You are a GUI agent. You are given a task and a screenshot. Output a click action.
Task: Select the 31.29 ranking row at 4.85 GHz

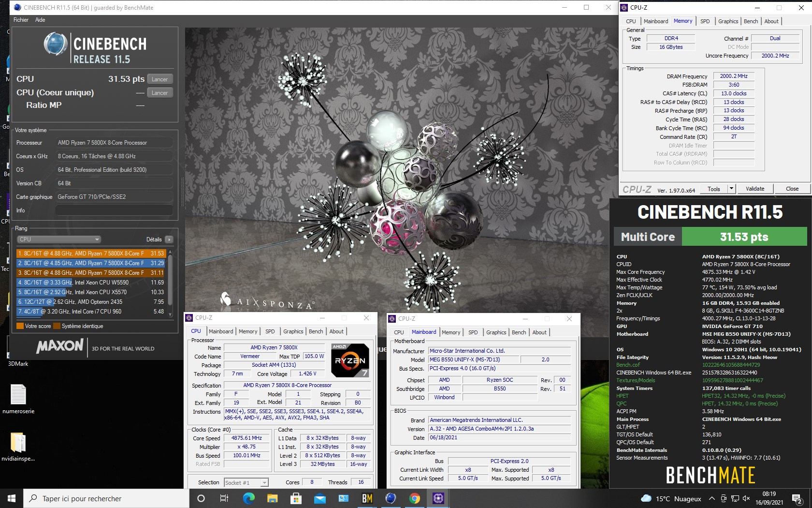click(91, 263)
